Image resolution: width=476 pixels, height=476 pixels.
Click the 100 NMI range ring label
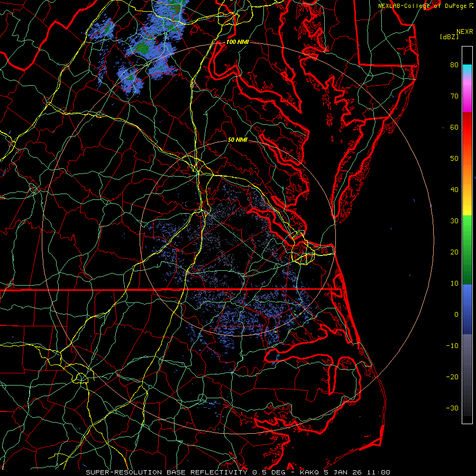[x=237, y=42]
